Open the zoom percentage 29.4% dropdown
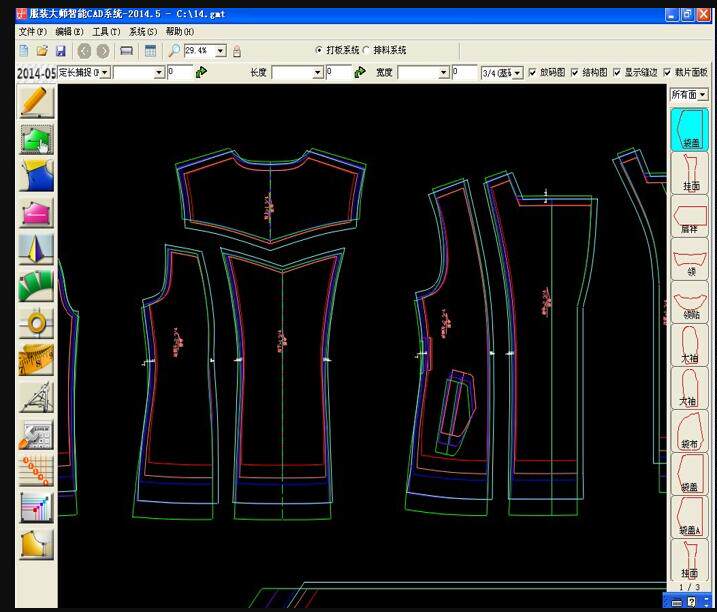 click(x=220, y=50)
